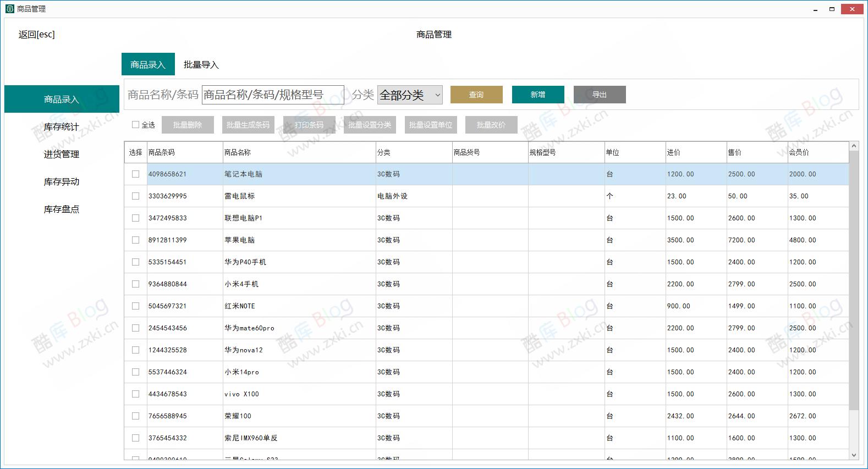Image resolution: width=868 pixels, height=469 pixels.
Task: Check the row for 笔记本电脑
Action: [135, 174]
